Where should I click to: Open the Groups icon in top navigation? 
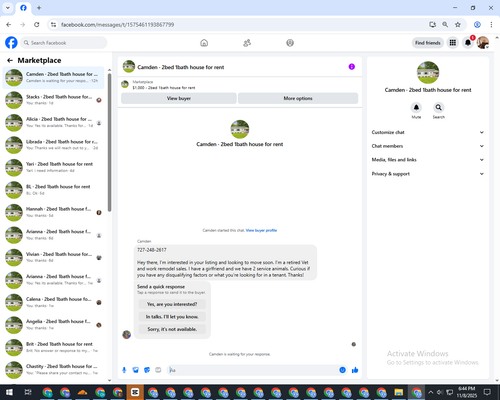(290, 43)
